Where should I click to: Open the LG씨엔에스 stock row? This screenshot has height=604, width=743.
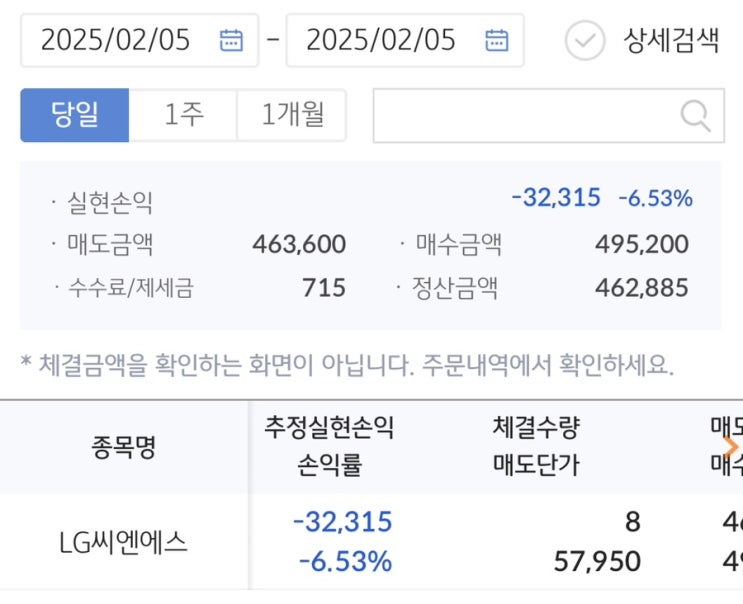pos(124,542)
